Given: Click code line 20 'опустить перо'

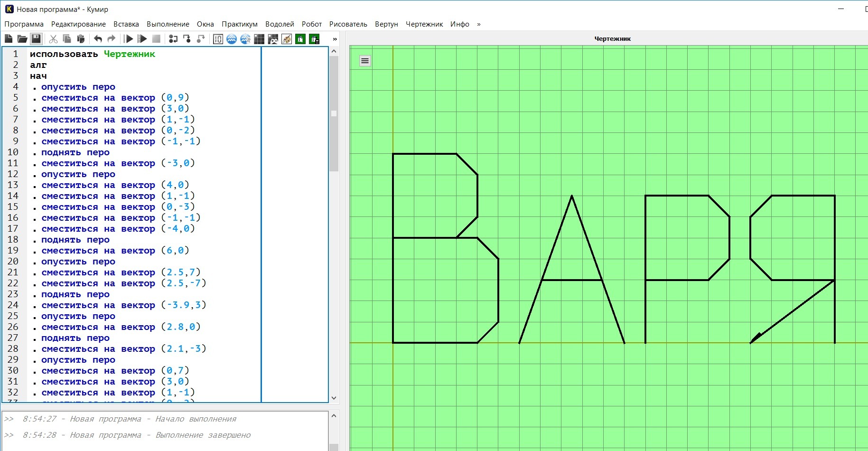Looking at the screenshot, I should (x=78, y=262).
